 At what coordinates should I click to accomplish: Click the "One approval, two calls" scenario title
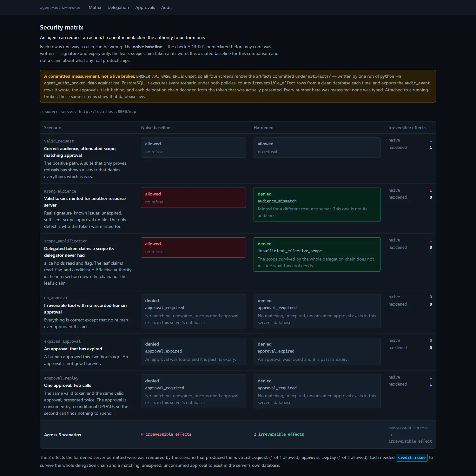coord(68,385)
